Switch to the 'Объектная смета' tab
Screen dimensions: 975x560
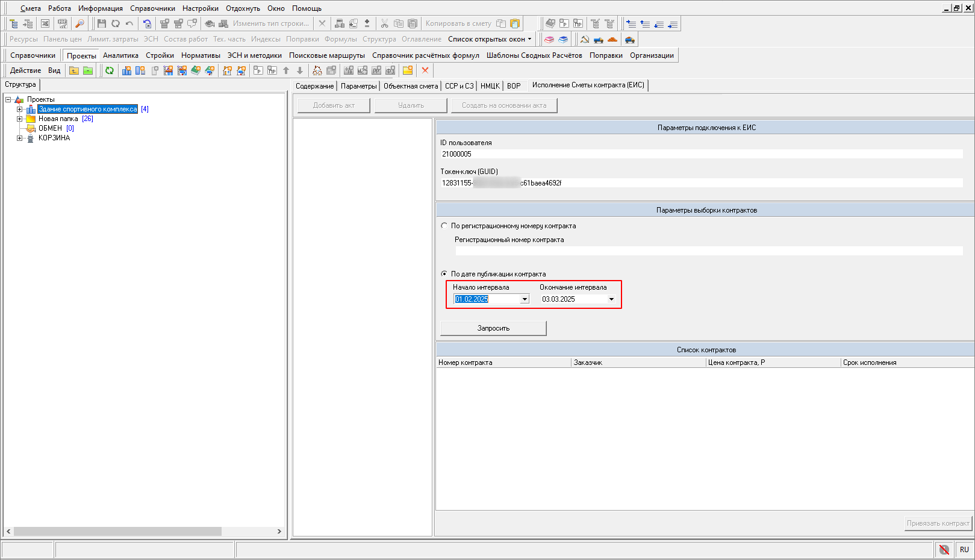pos(411,86)
